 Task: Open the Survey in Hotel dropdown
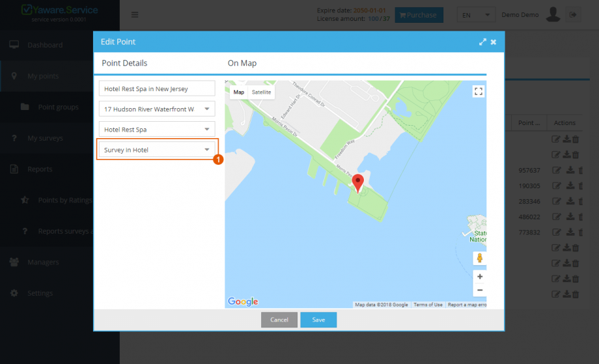(157, 150)
